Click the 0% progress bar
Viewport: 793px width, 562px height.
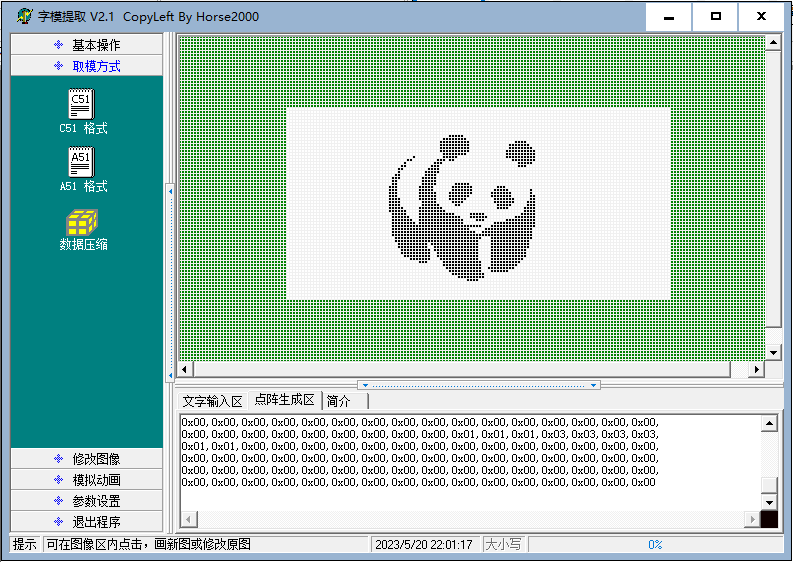655,544
